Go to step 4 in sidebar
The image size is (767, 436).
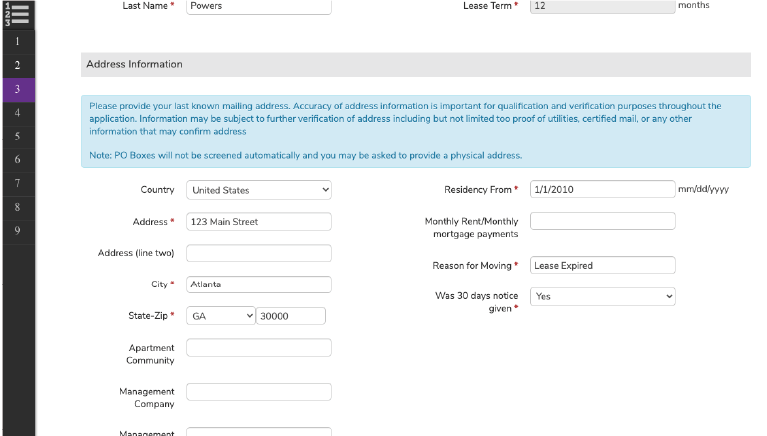point(18,113)
